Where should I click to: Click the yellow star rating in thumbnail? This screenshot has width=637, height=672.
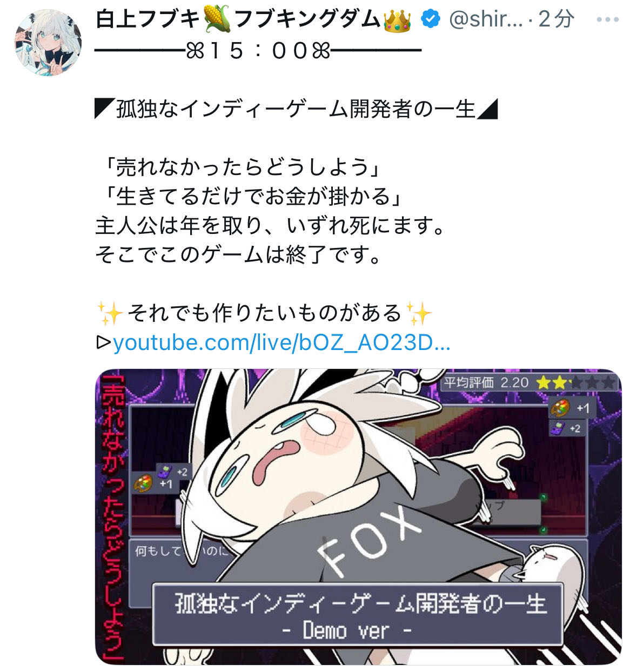tap(576, 383)
